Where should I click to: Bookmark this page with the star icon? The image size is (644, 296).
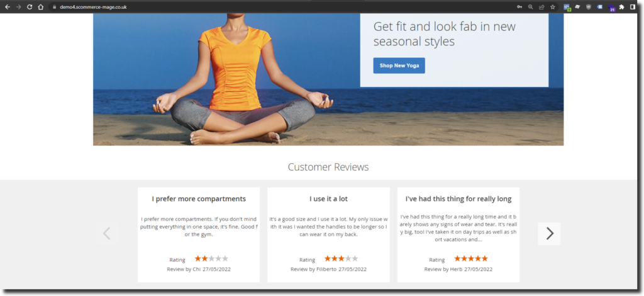click(x=552, y=7)
